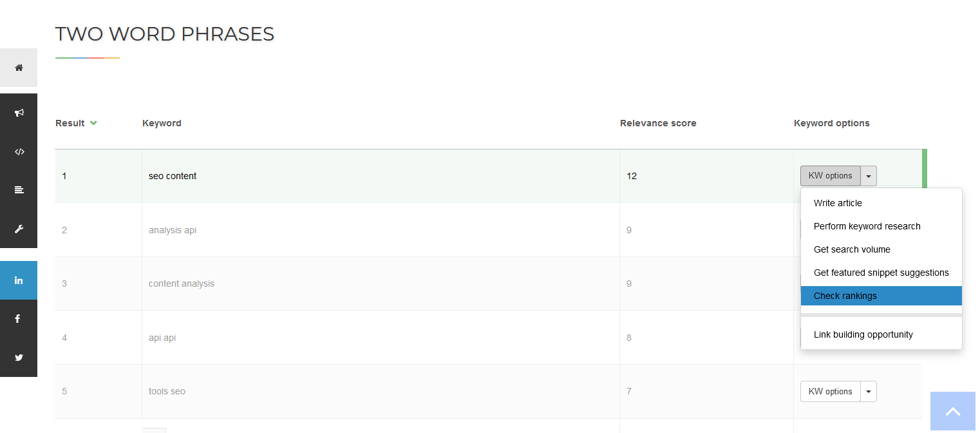Share the page via the Facebook icon
Image resolution: width=980 pixels, height=433 pixels.
click(x=18, y=318)
